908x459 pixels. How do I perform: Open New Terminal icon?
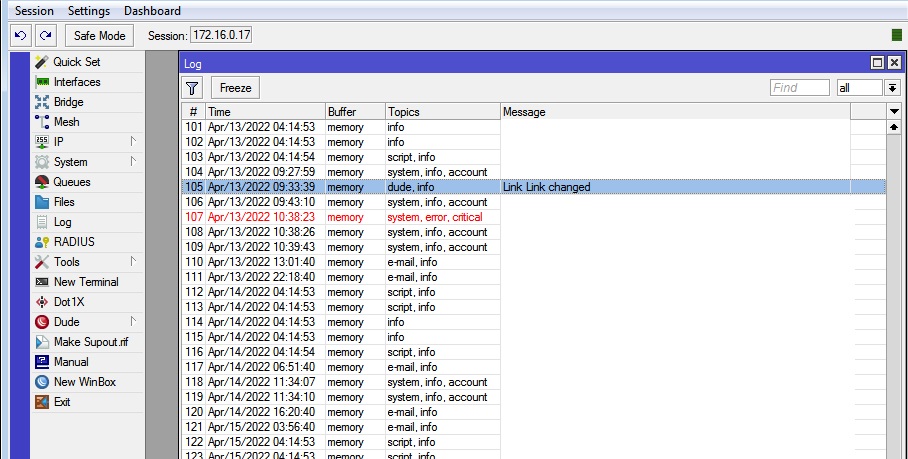(42, 282)
